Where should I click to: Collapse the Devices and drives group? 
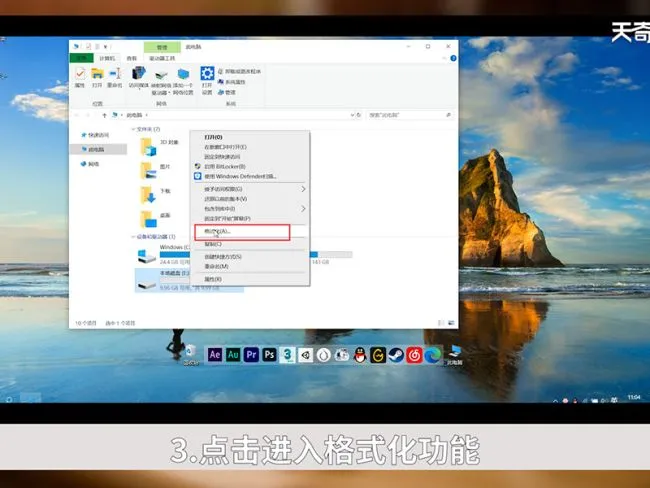133,237
